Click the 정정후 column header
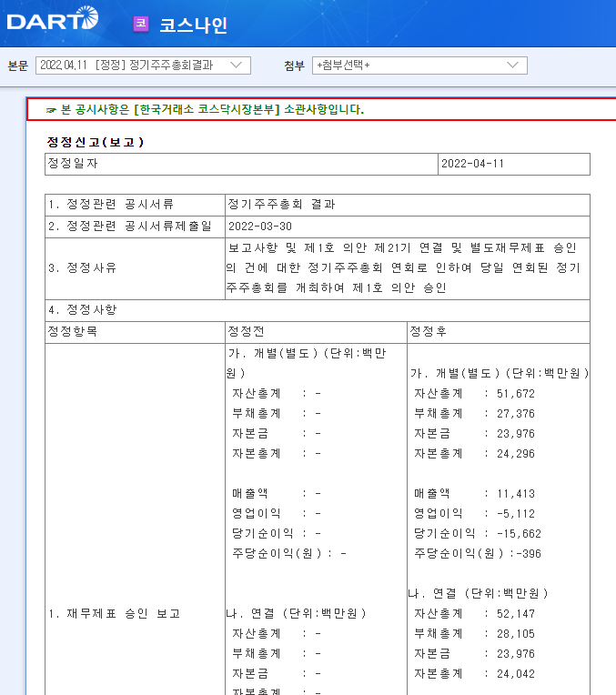The width and height of the screenshot is (616, 695). pos(498,332)
